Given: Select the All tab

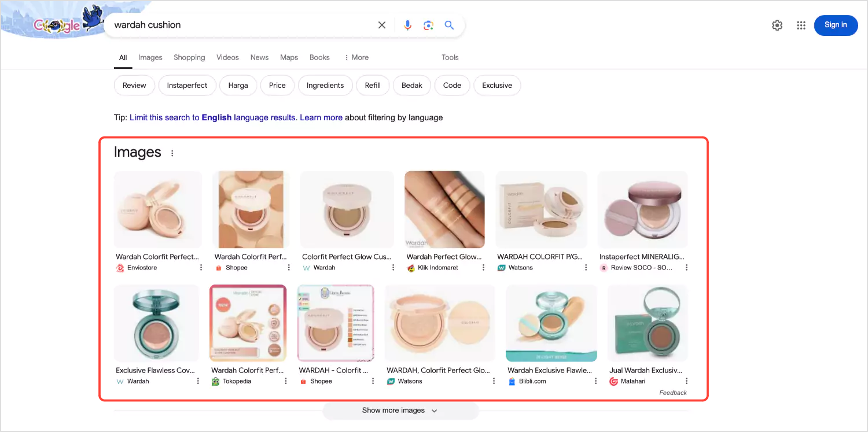Looking at the screenshot, I should 123,57.
